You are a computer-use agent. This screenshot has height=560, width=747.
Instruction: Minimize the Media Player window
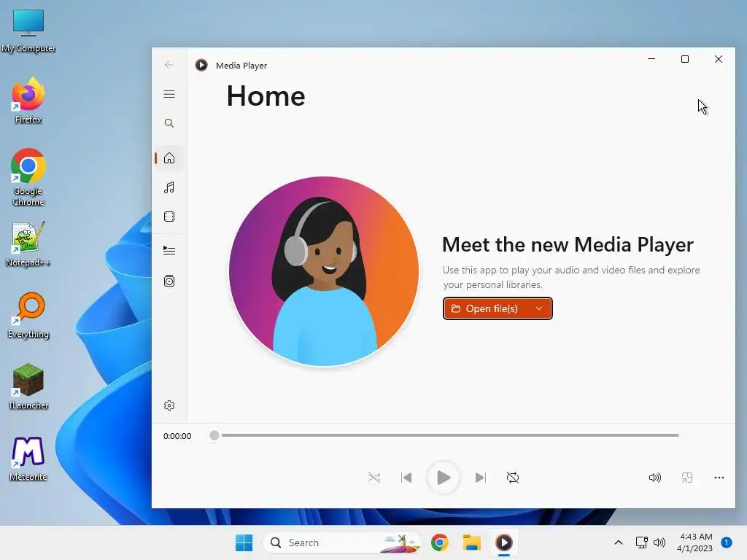651,59
